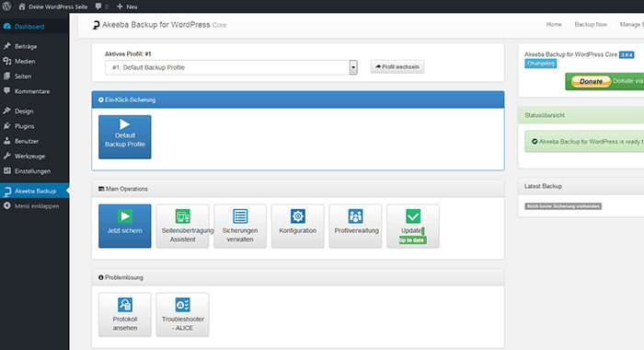Viewport: 644px width, 350px height.
Task: Open Seitenübertragung Assistent
Action: click(182, 227)
